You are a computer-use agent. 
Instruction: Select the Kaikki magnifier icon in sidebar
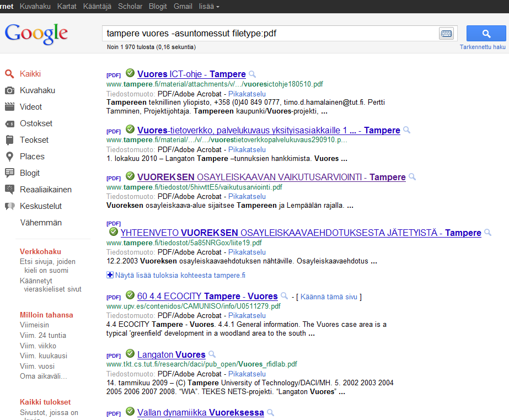pos(9,74)
